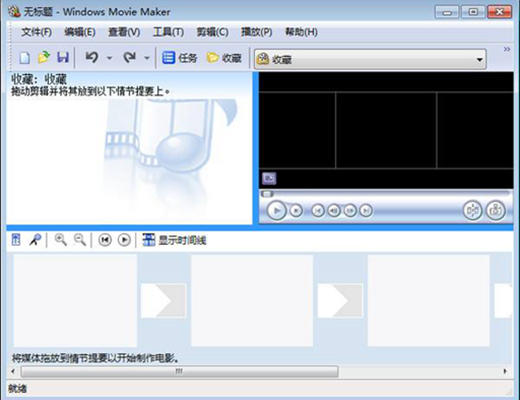Rewind the storyboard to beginning
This screenshot has height=400, width=520.
point(105,240)
